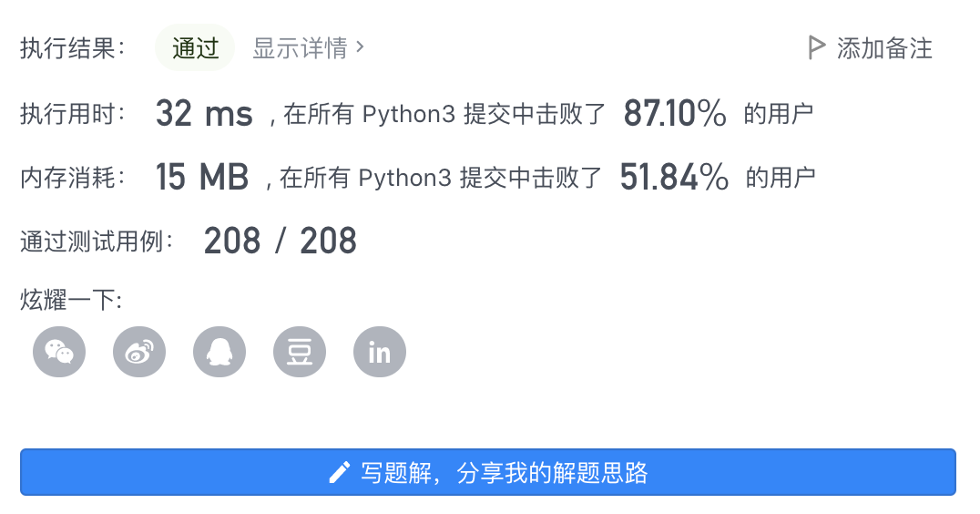Open the 显示详情 link
Viewport: 980px width, 514px height.
[300, 48]
